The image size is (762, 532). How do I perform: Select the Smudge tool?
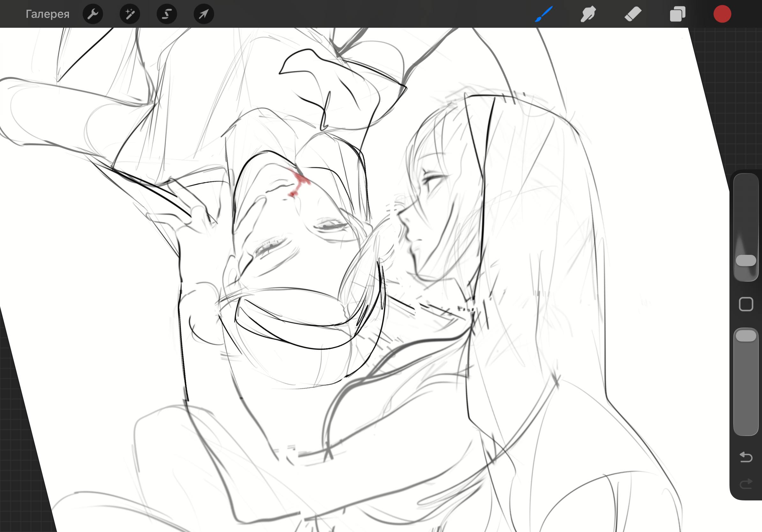coord(588,14)
